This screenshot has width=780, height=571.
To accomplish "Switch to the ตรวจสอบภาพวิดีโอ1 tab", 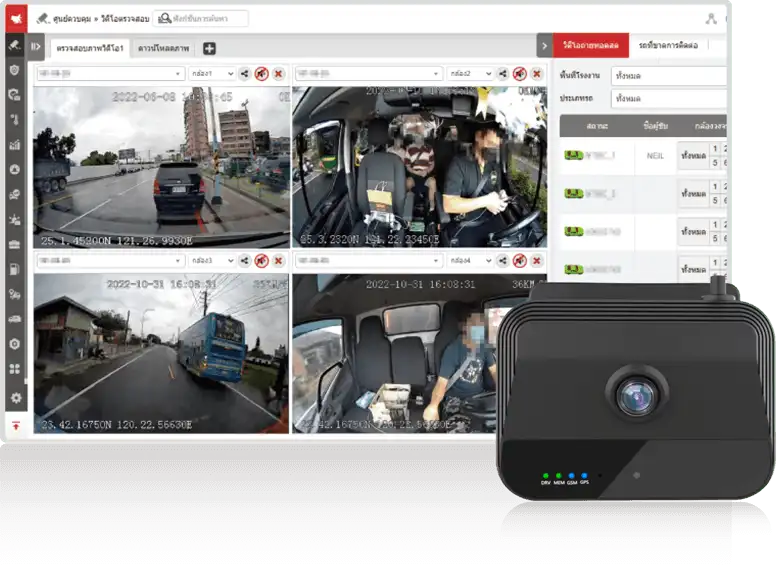I will (x=90, y=48).
